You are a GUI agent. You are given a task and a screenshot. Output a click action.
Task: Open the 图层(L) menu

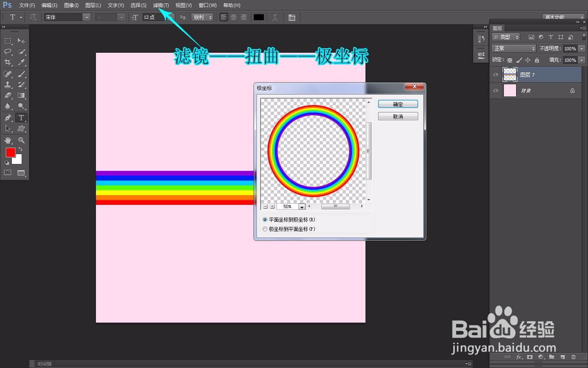(93, 5)
